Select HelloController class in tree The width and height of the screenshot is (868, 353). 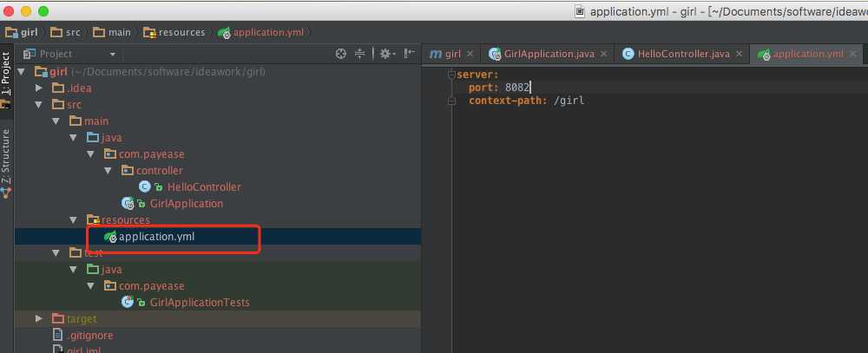[x=204, y=187]
